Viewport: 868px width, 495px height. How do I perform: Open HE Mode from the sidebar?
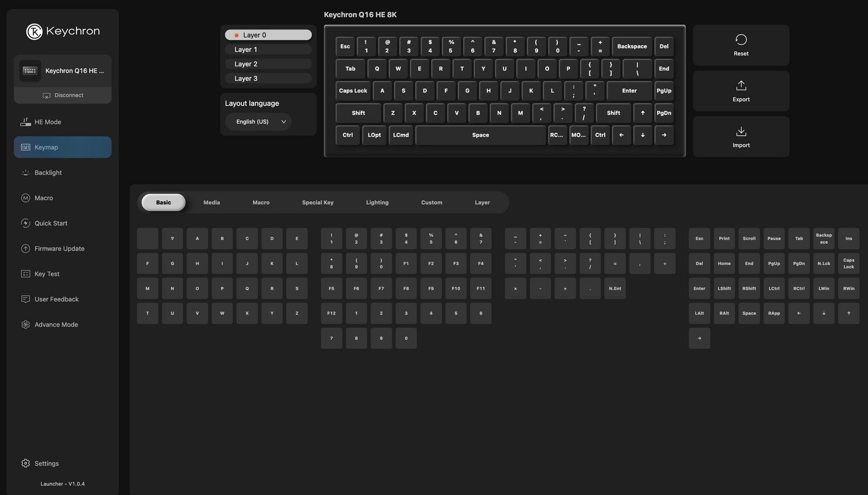click(x=47, y=122)
